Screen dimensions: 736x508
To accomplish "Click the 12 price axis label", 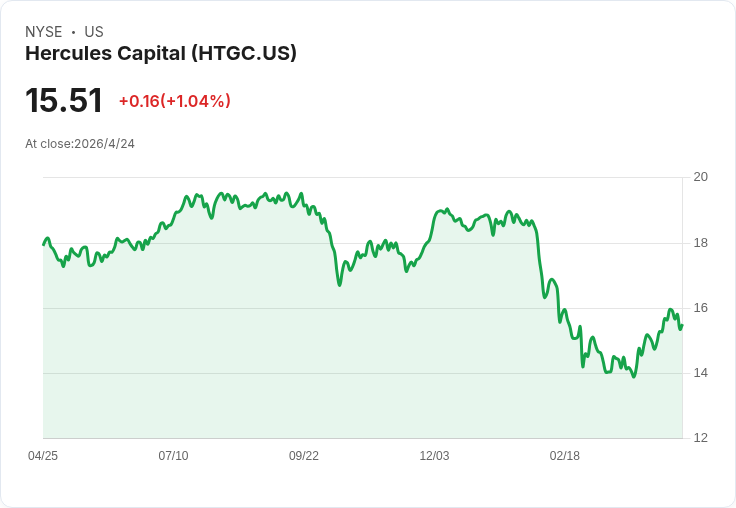I will [x=700, y=438].
